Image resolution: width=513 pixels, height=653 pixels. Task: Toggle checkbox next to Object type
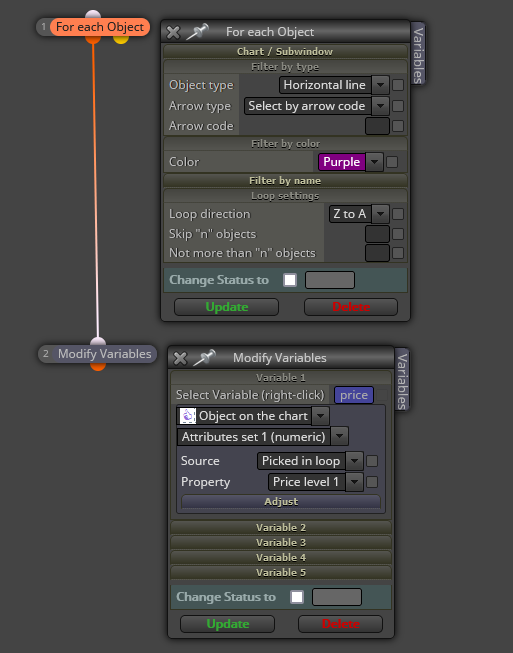398,85
